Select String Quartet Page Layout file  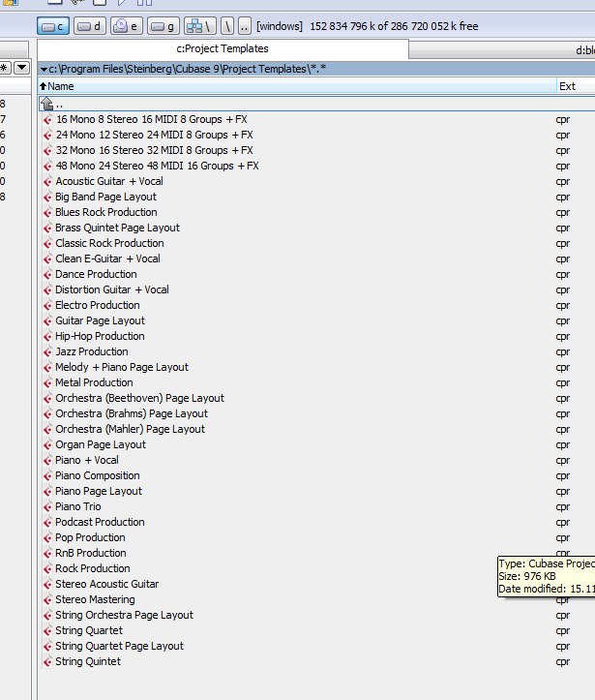(x=120, y=646)
